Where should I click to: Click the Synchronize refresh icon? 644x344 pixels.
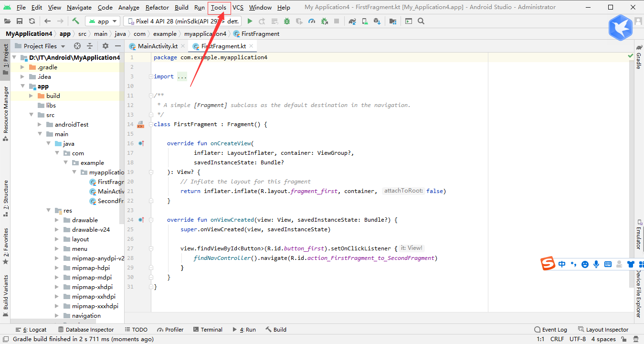point(32,21)
